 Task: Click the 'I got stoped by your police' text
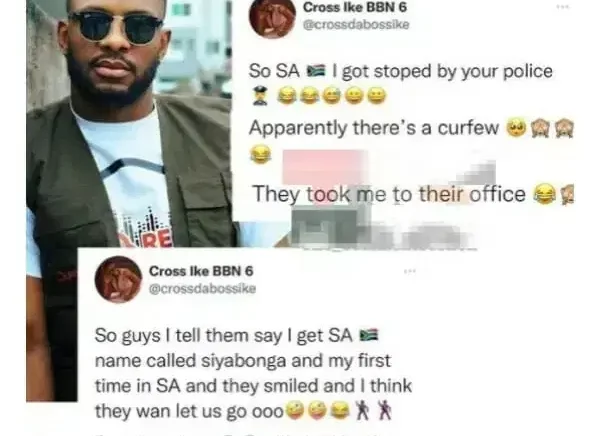point(442,72)
